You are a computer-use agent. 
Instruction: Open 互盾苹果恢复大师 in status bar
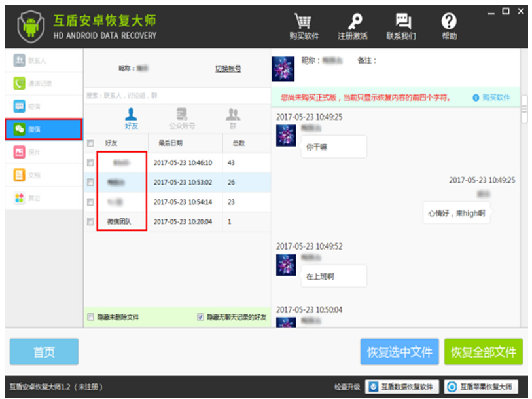tap(481, 387)
